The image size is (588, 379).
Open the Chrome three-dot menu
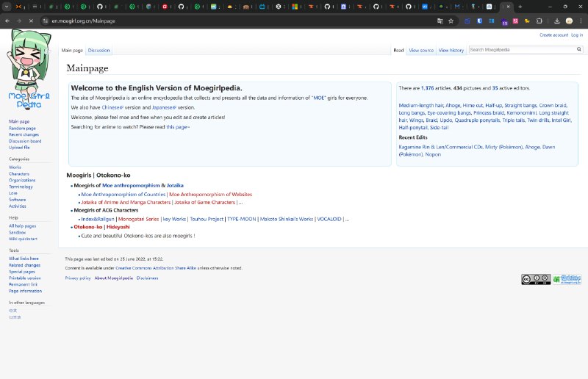581,21
